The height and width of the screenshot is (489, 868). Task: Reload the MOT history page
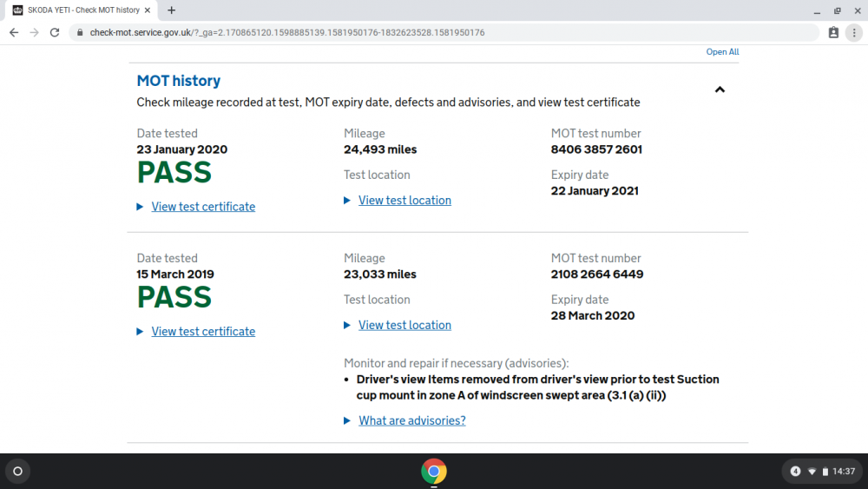54,33
